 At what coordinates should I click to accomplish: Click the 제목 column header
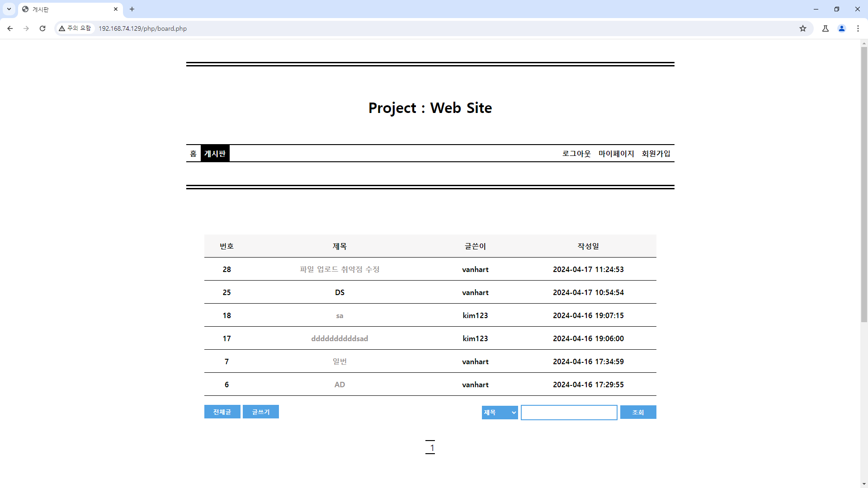coord(340,246)
